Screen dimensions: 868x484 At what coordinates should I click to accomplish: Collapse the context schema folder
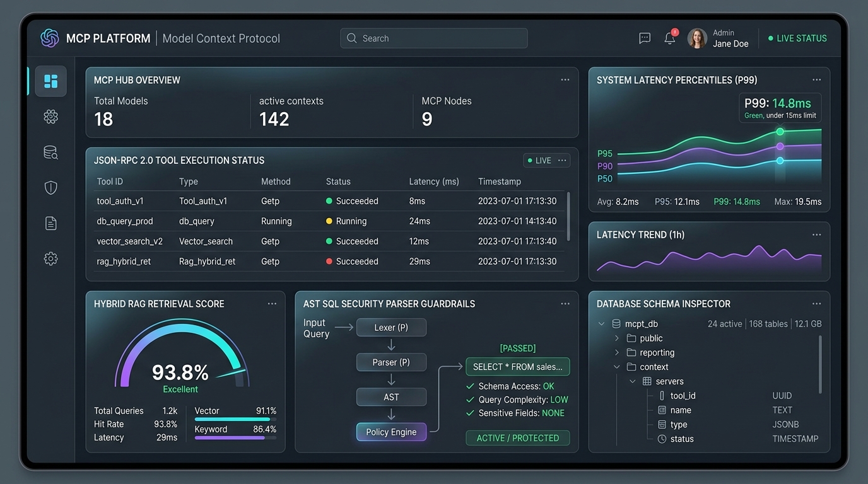(x=617, y=367)
